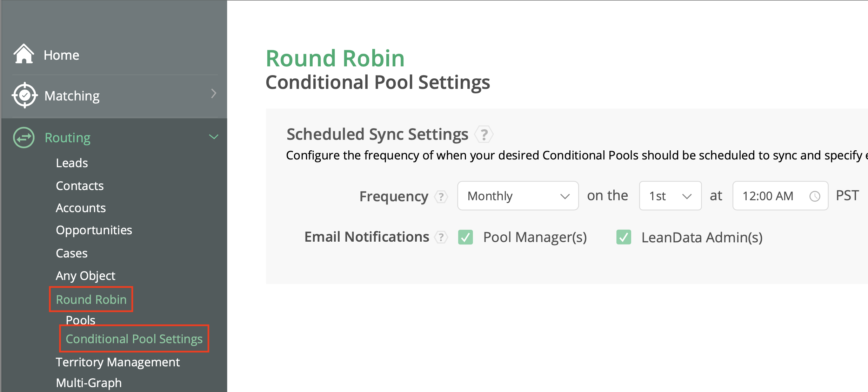
Task: Open Territory Management link
Action: (x=118, y=362)
